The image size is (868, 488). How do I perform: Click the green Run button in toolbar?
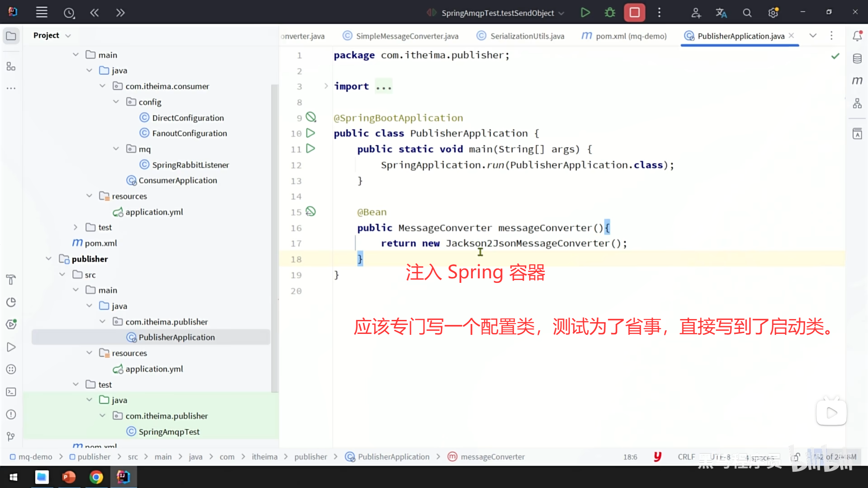(585, 13)
